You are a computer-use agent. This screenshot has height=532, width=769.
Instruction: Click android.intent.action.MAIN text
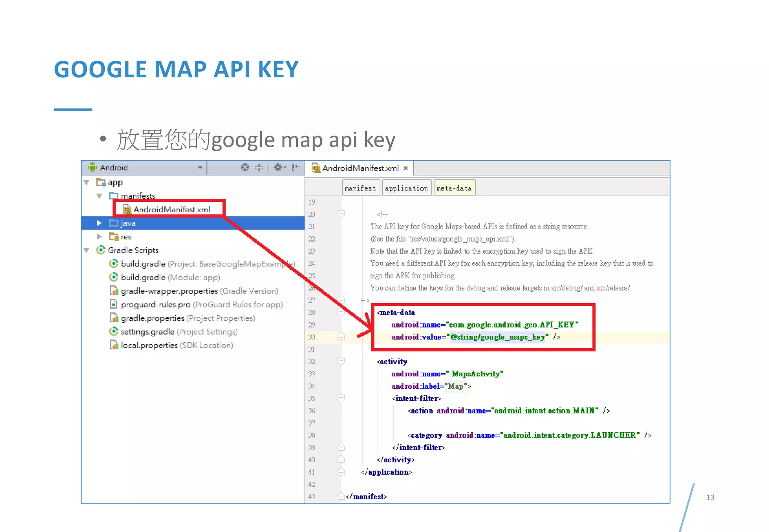544,410
